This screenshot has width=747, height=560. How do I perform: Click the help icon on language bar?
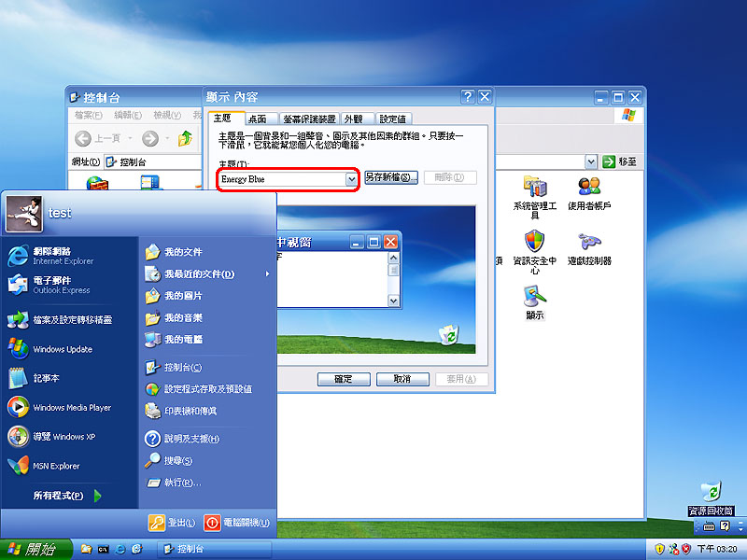point(726,526)
